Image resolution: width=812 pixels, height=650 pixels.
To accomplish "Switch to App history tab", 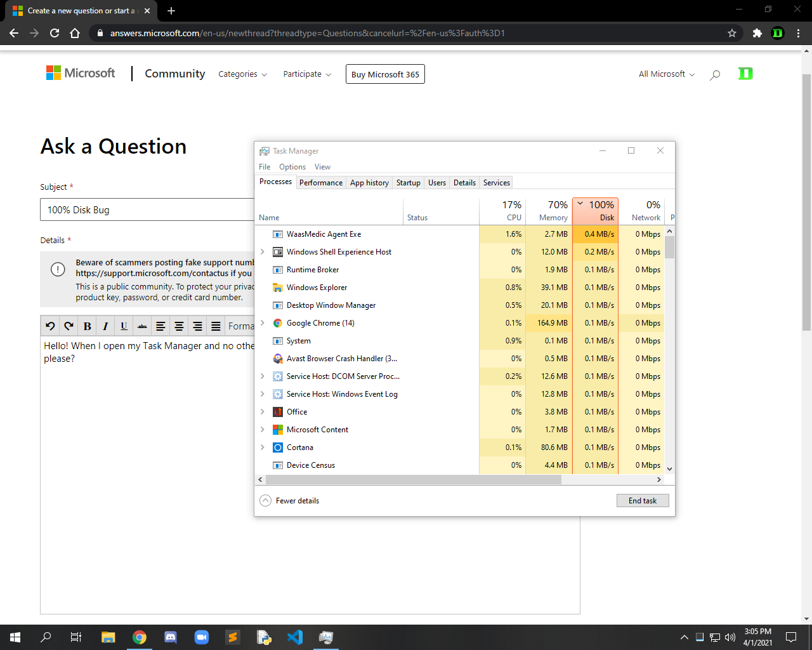I will [369, 183].
